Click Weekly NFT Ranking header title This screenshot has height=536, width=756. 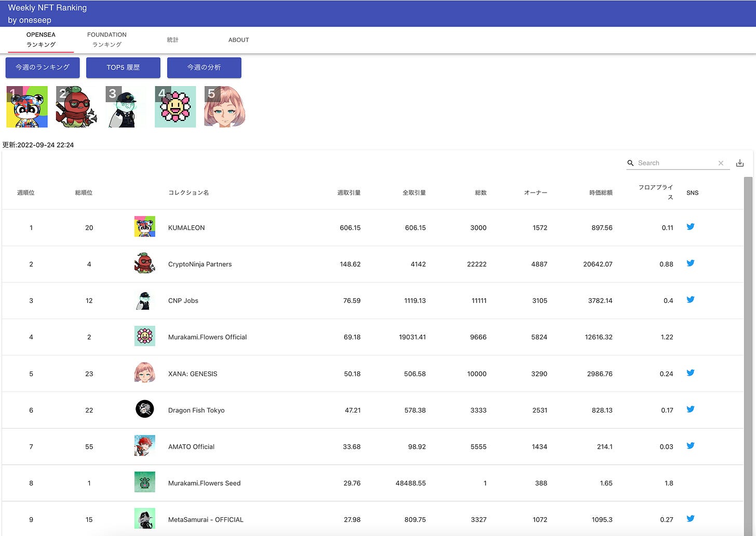coord(47,8)
